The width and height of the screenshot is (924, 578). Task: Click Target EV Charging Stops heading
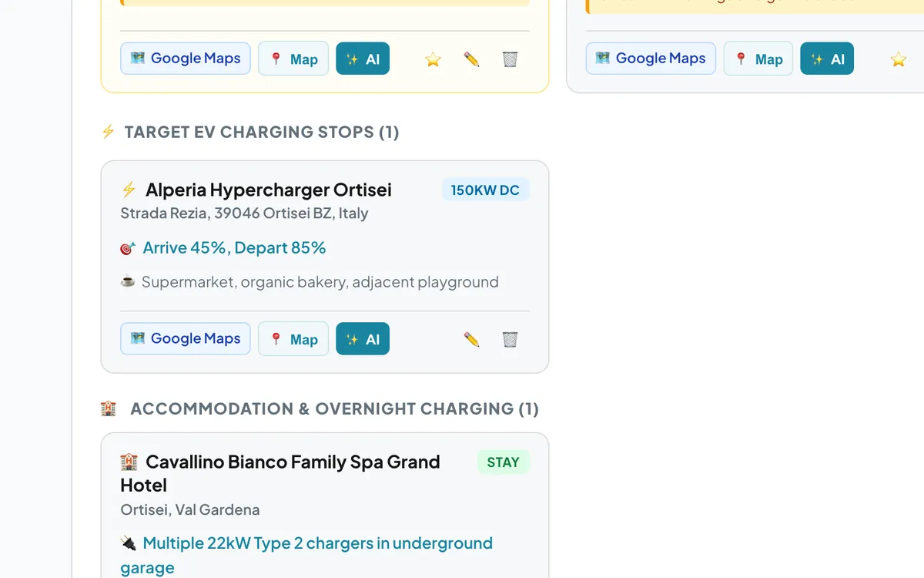tap(262, 132)
